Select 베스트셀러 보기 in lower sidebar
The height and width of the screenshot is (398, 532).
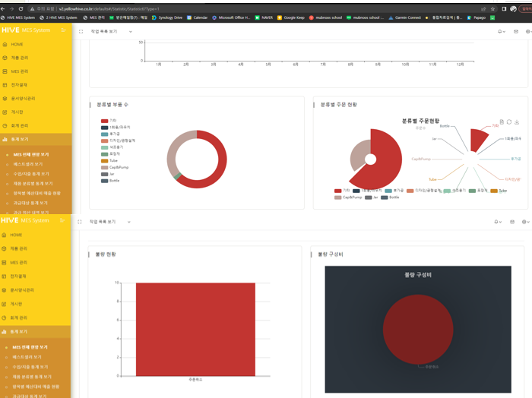[27, 357]
